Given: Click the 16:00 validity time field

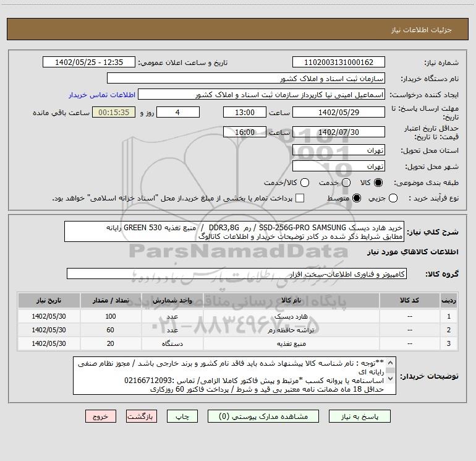Looking at the screenshot, I should (x=245, y=132).
